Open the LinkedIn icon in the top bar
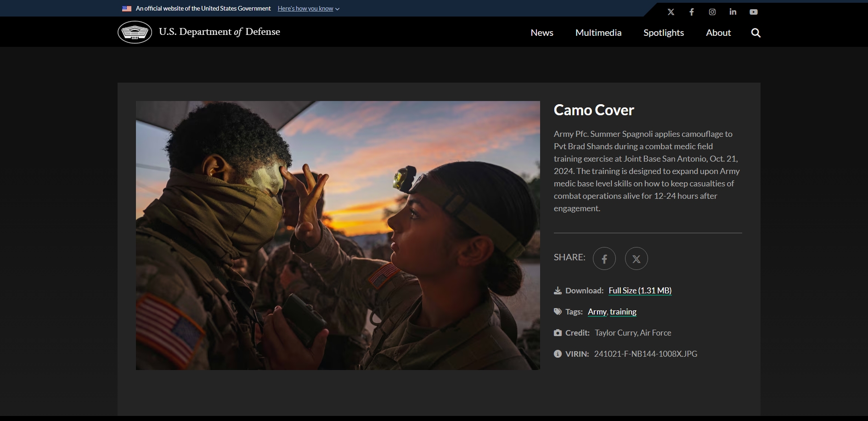868x421 pixels. click(x=733, y=12)
